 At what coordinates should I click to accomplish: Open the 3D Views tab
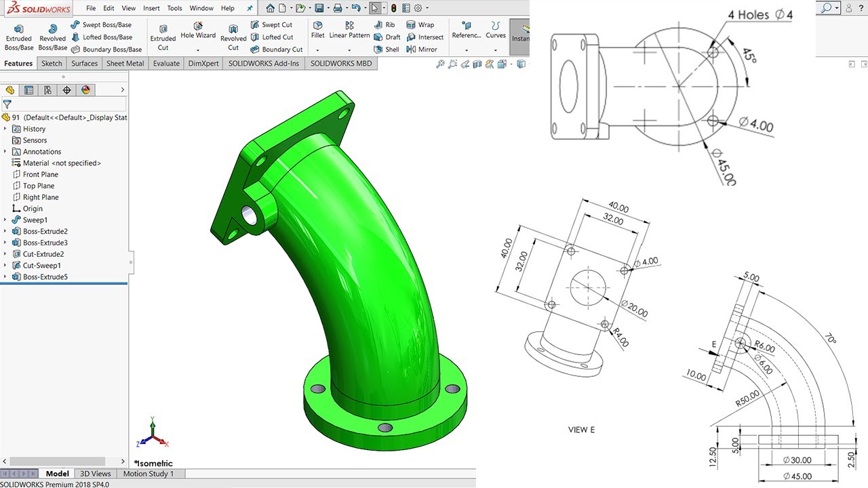pos(95,474)
